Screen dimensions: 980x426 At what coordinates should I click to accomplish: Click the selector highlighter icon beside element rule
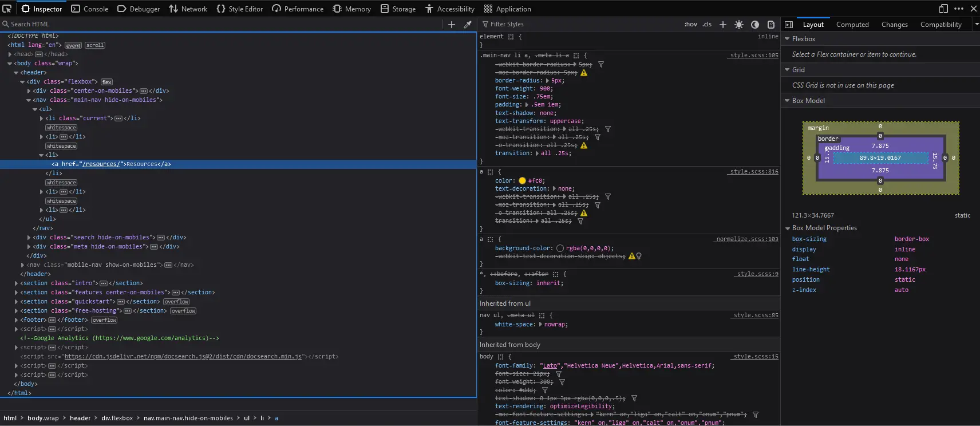(x=511, y=37)
